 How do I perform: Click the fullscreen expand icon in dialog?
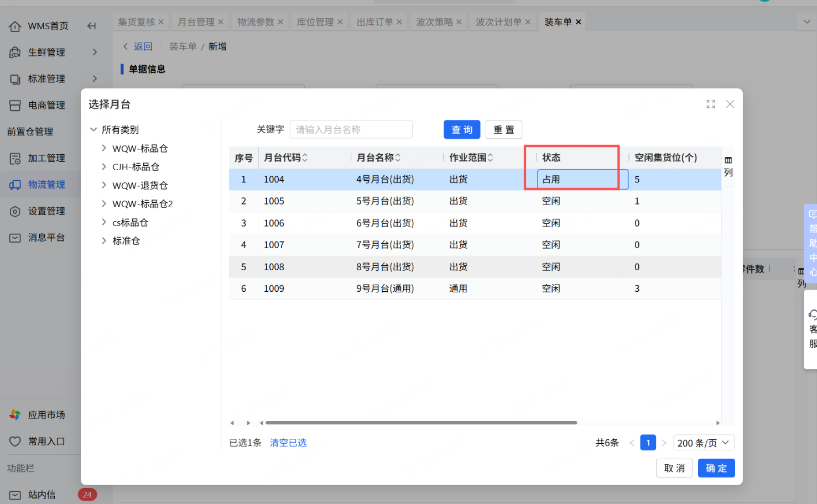711,104
